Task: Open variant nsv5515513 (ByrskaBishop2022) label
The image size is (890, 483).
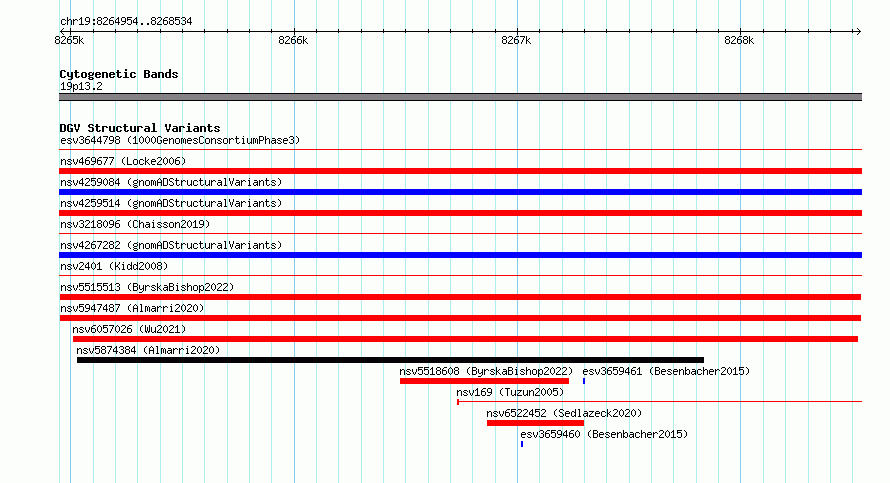Action: [x=147, y=287]
